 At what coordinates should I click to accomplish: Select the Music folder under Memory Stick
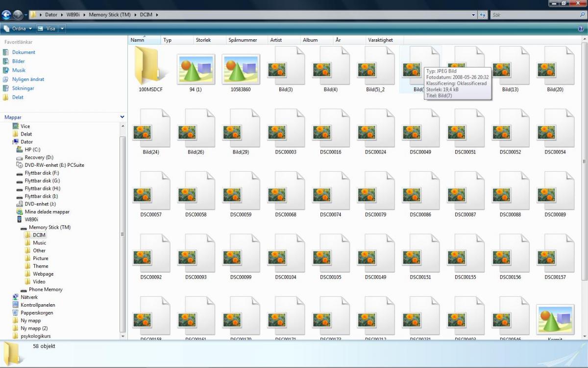(x=39, y=243)
